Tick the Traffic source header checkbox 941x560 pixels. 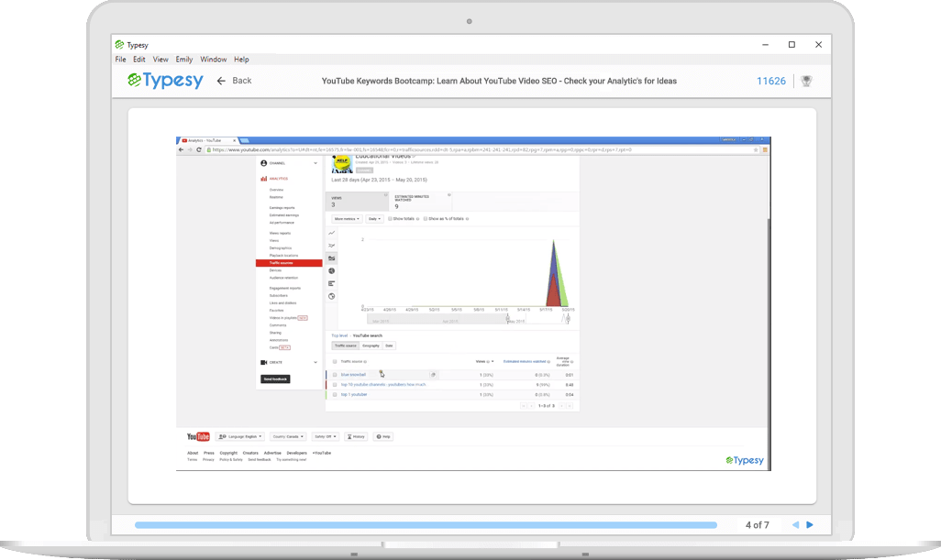pyautogui.click(x=335, y=361)
